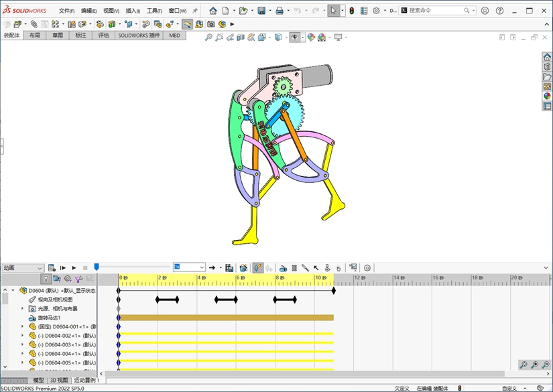The width and height of the screenshot is (553, 392).
Task: Toggle the AutoKey button
Action: 258,268
